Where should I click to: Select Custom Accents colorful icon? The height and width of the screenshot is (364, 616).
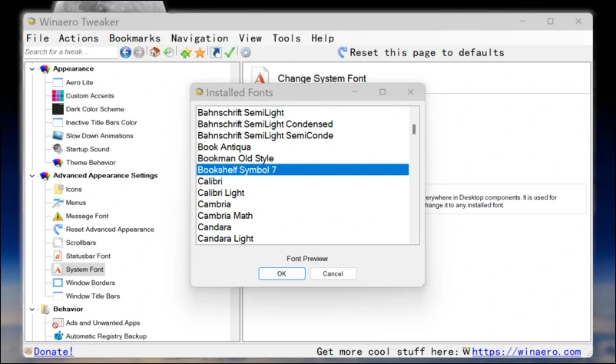[x=58, y=96]
